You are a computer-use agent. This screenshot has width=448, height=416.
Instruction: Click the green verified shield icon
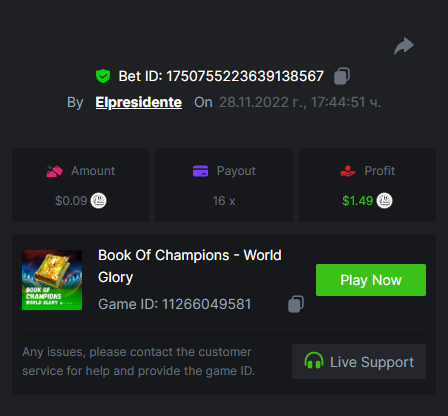pos(103,76)
